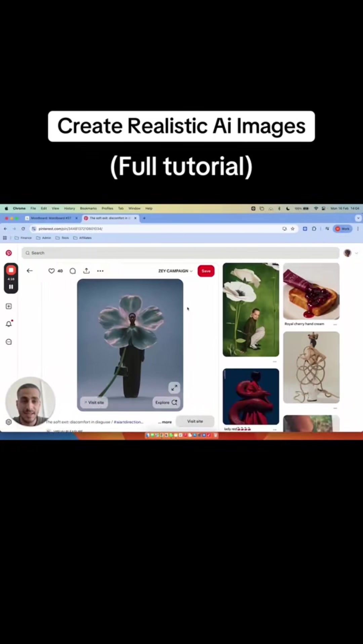Open the messages chat bubble in sidebar

point(9,342)
